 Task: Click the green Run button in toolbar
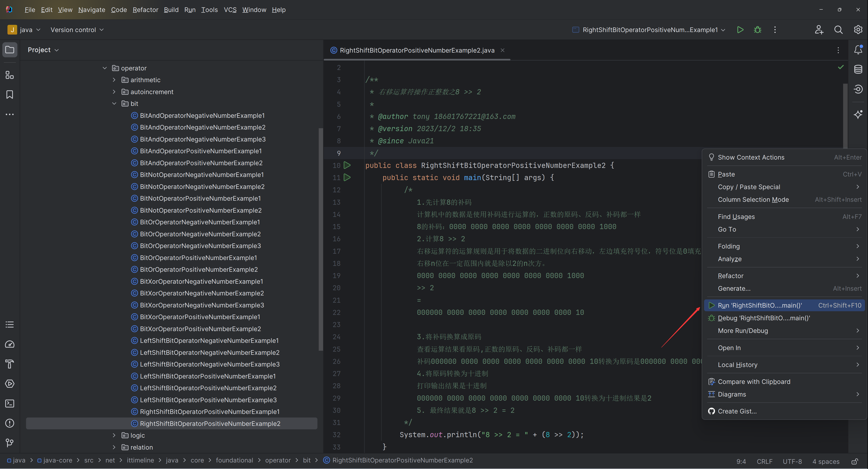pyautogui.click(x=740, y=30)
